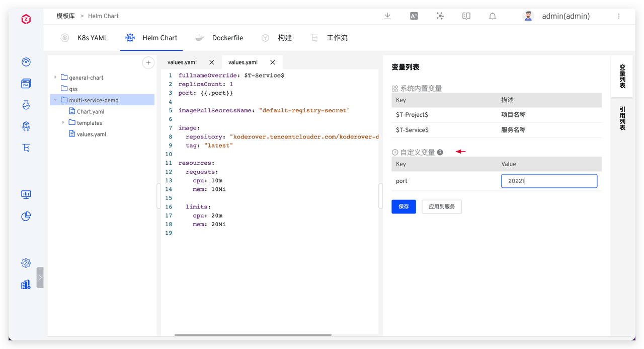
Task: Click the 保存 button
Action: 404,206
